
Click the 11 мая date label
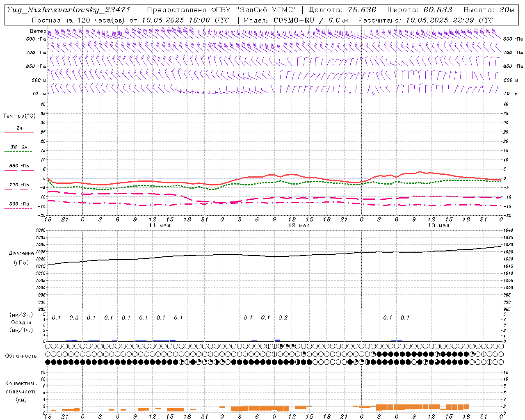(x=160, y=226)
